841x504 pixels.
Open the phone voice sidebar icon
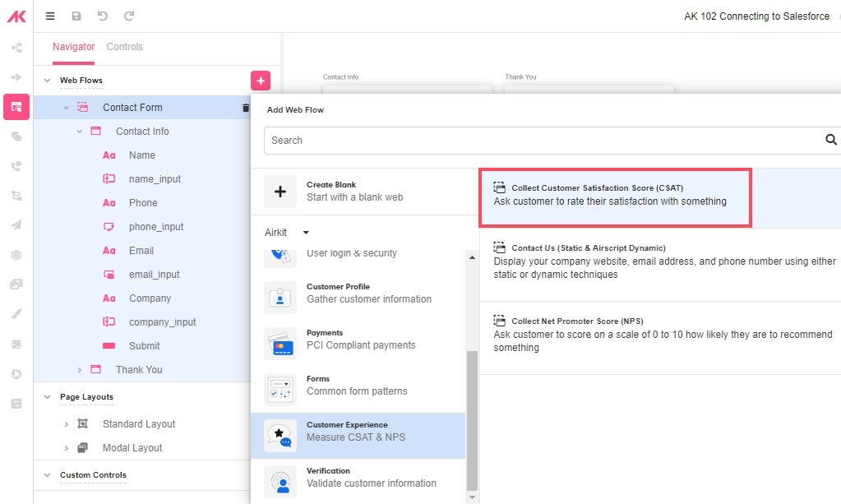[16, 166]
